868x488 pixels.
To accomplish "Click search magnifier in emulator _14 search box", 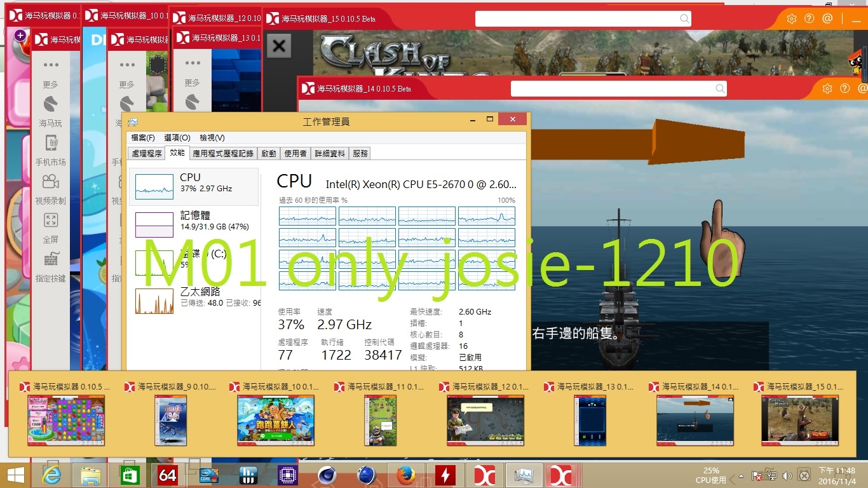I will point(720,88).
